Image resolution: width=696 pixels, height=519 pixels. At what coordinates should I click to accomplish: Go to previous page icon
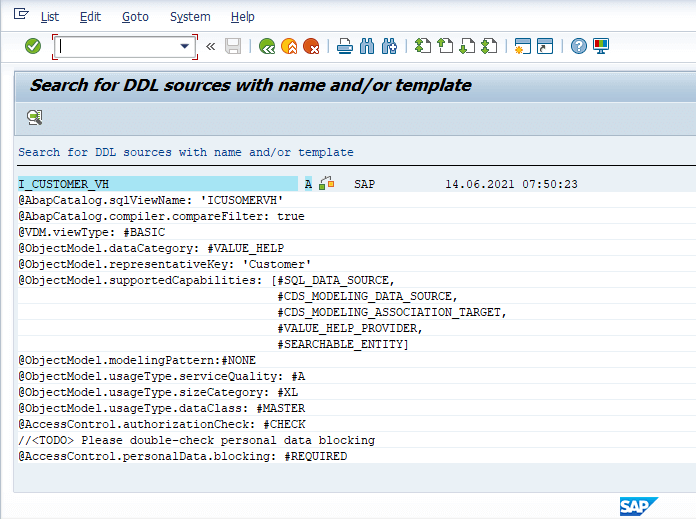coord(445,46)
